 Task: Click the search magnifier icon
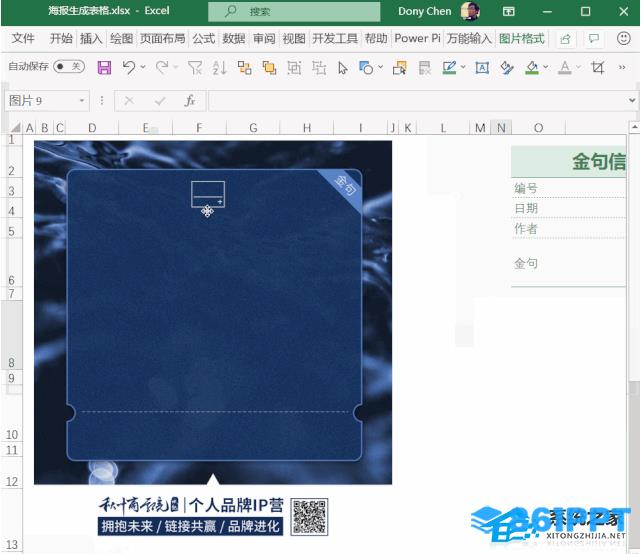231,11
